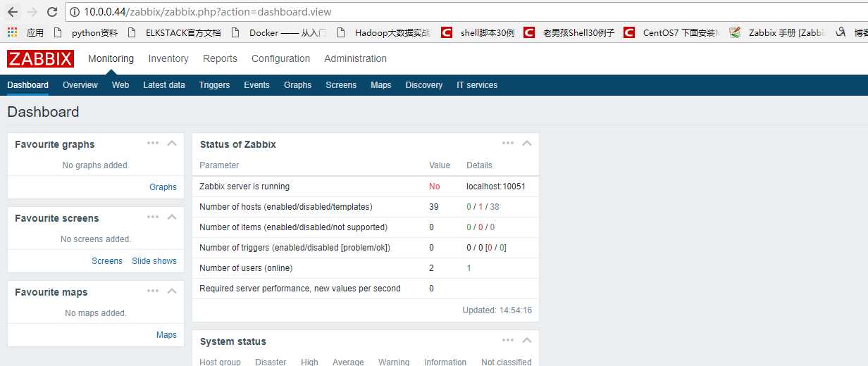Switch to the Dashboard submenu tab
The height and width of the screenshot is (366, 868).
click(27, 85)
